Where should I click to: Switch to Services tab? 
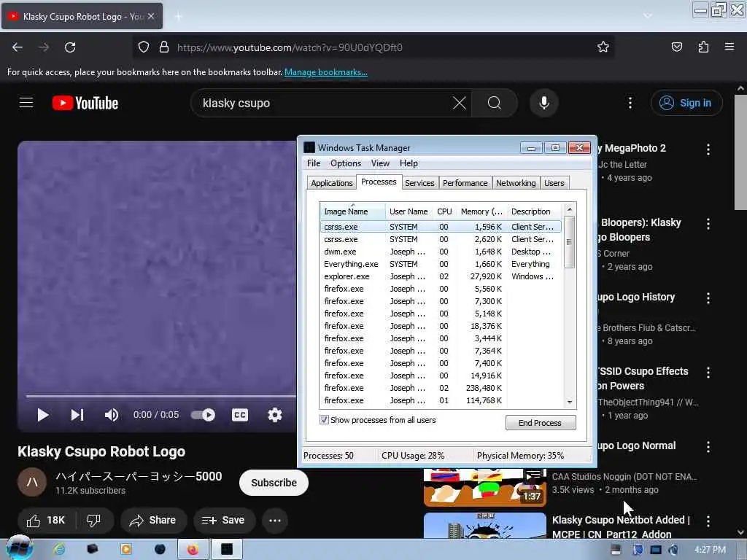click(419, 183)
